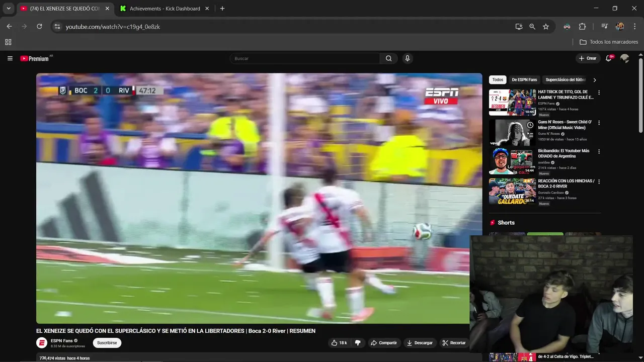Bookmark this page with star icon

[x=546, y=27]
